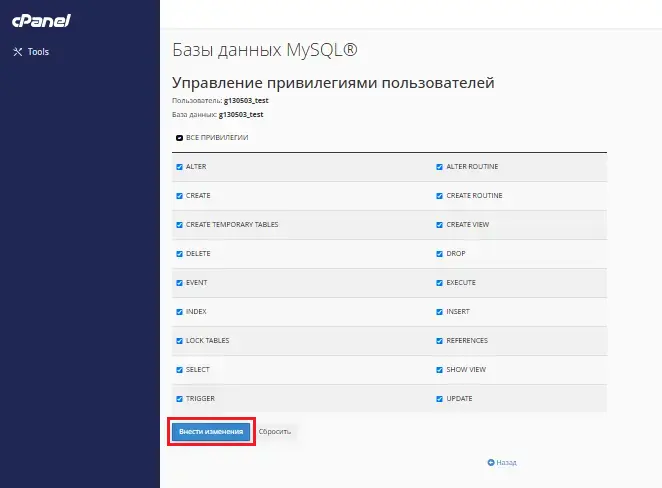Toggle the ВСЕ ПРИВИЛЕГИИ checkbox
Screen dimensions: 662x488
(x=179, y=137)
